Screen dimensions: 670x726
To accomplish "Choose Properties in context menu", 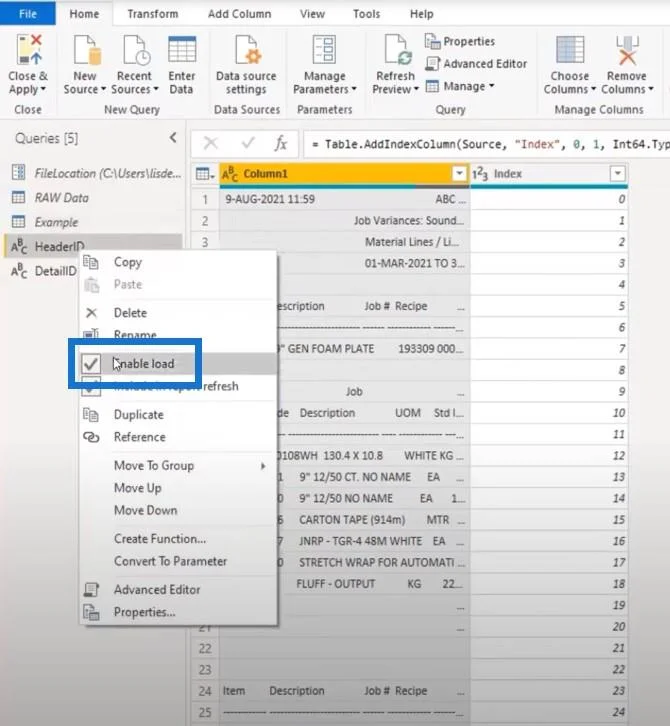I will tap(180, 612).
